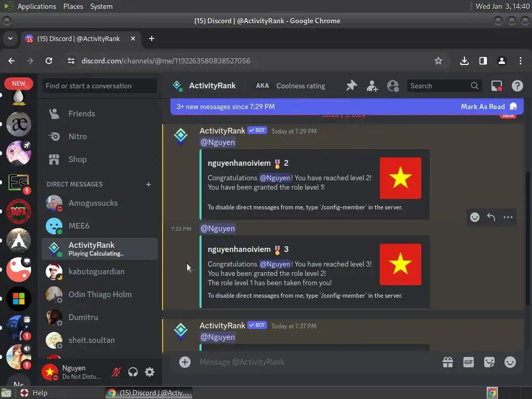Open Nitro page
This screenshot has width=532, height=399.
tap(100, 137)
